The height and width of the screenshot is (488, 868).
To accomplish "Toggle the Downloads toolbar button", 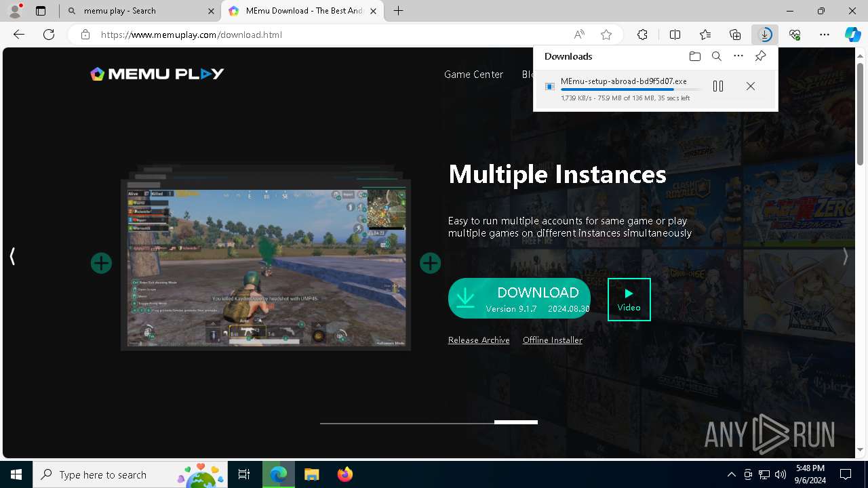I will click(x=765, y=35).
